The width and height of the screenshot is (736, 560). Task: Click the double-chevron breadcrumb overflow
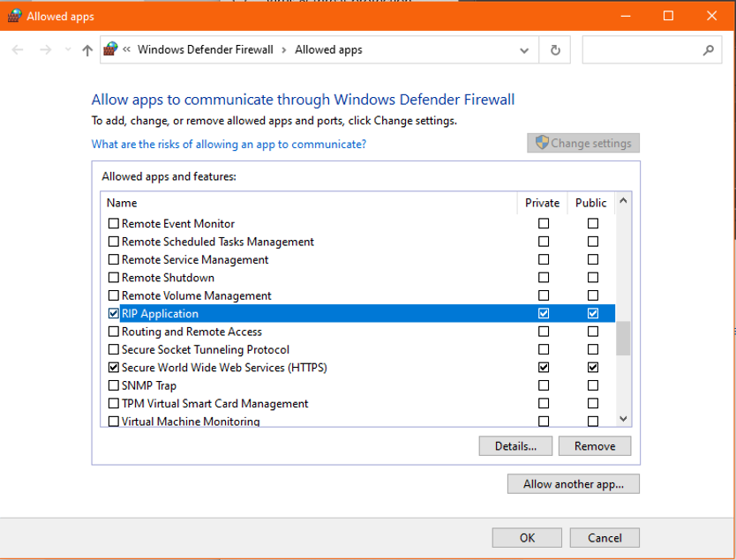pyautogui.click(x=127, y=49)
